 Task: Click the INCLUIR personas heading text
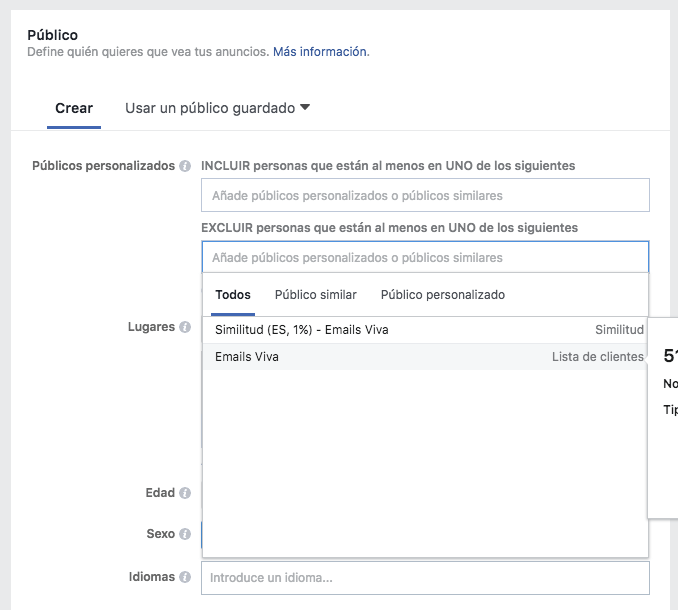(x=388, y=166)
